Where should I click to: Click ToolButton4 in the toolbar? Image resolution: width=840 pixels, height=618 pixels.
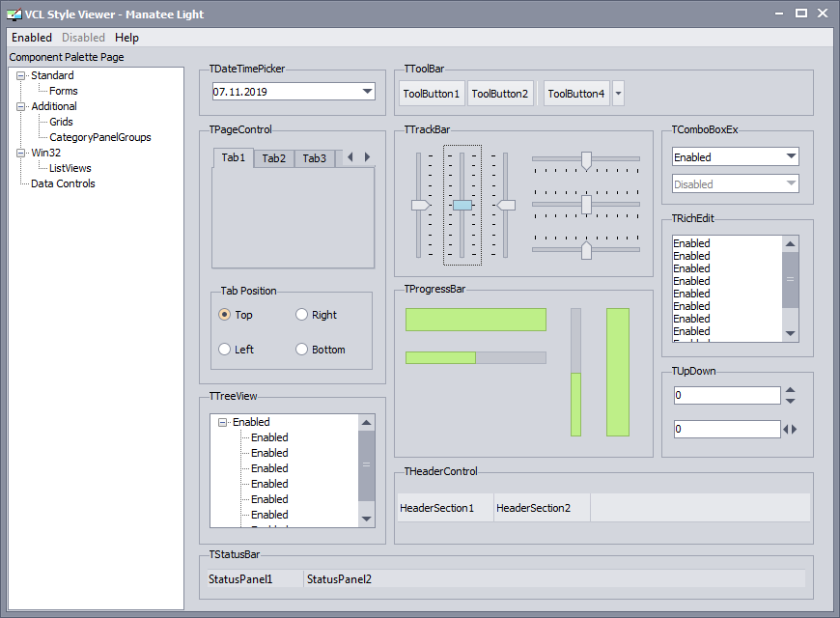576,94
